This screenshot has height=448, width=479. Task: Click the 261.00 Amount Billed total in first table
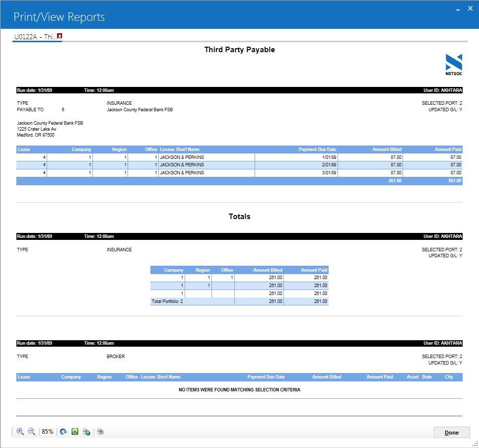pyautogui.click(x=395, y=181)
